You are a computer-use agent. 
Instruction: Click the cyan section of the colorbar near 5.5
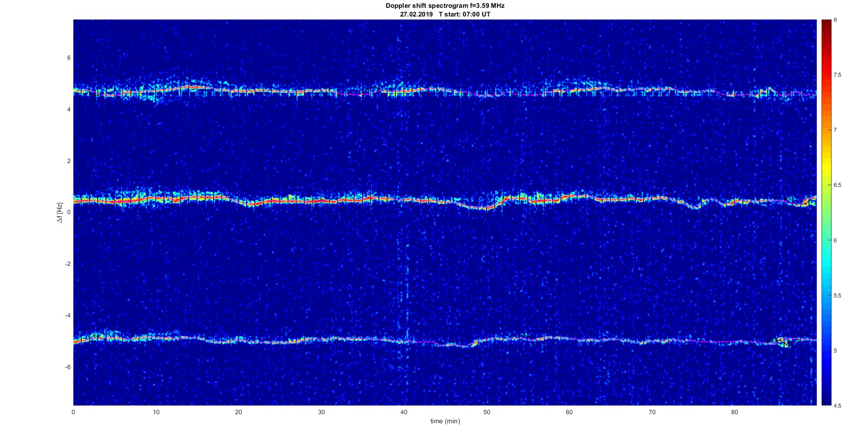(826, 296)
